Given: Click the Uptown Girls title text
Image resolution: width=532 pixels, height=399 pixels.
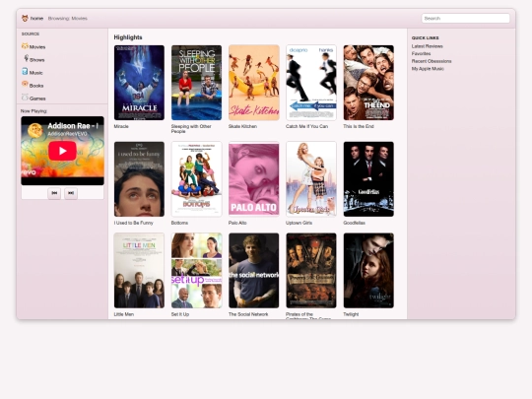Looking at the screenshot, I should (x=299, y=223).
